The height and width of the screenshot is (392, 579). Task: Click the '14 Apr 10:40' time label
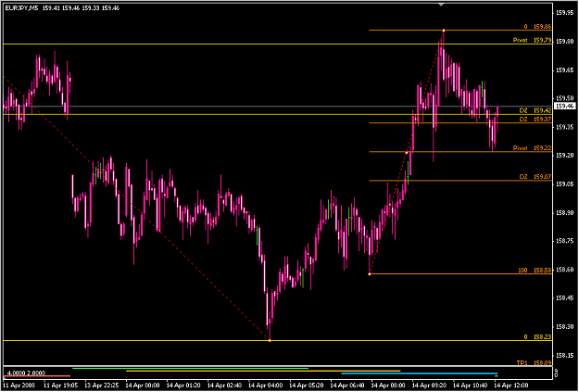click(x=471, y=386)
